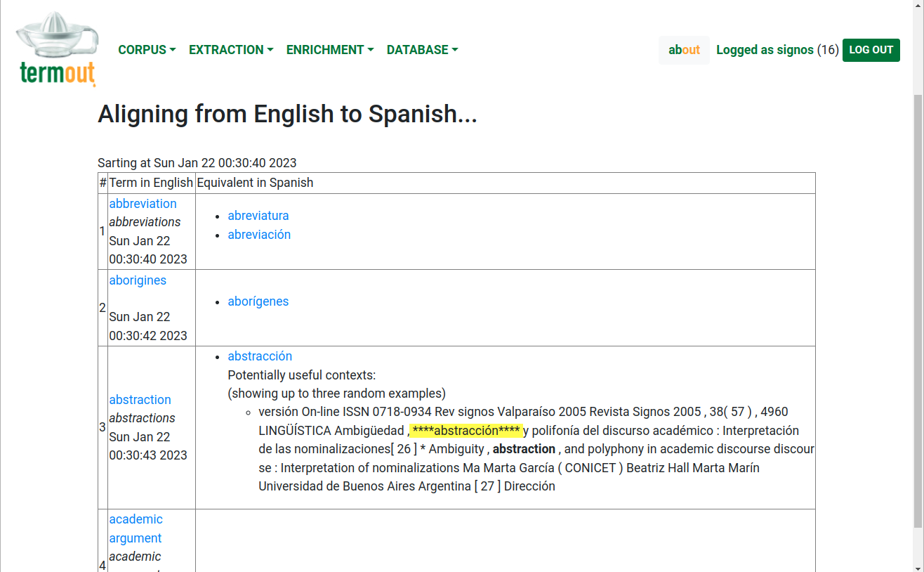Viewport: 924px width, 572px height.
Task: Click the 'abstracción' Spanish equivalent link
Action: [x=260, y=356]
